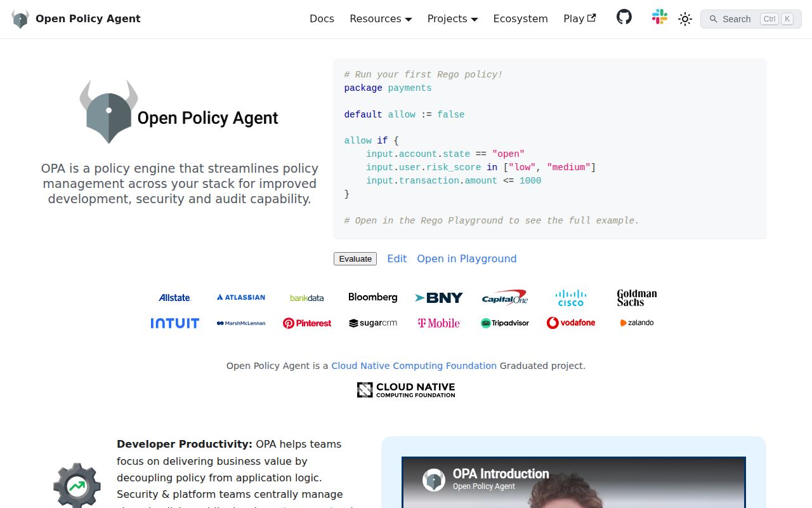
Task: Click the Open Policy Agent site title
Action: pos(88,19)
